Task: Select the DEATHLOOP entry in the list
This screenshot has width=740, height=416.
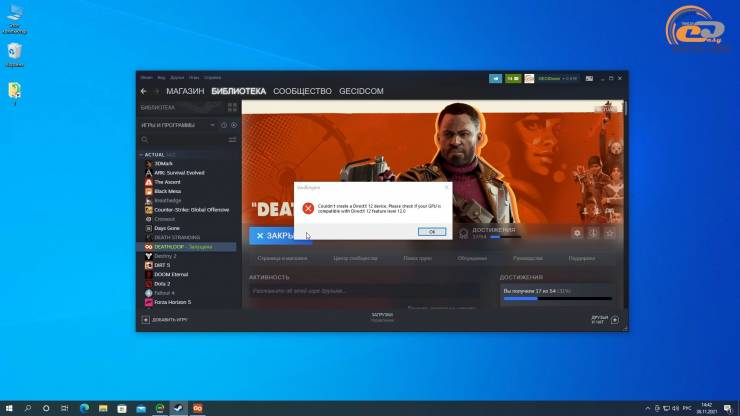Action: pyautogui.click(x=187, y=247)
